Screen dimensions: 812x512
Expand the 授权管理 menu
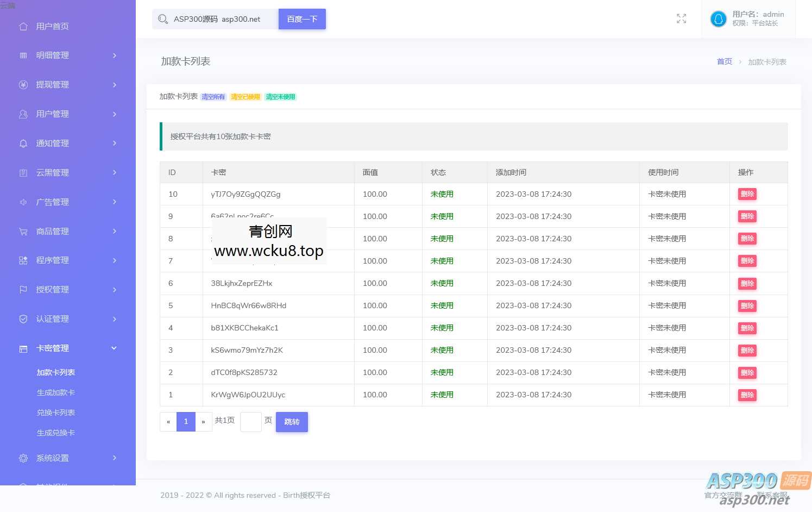pos(114,289)
